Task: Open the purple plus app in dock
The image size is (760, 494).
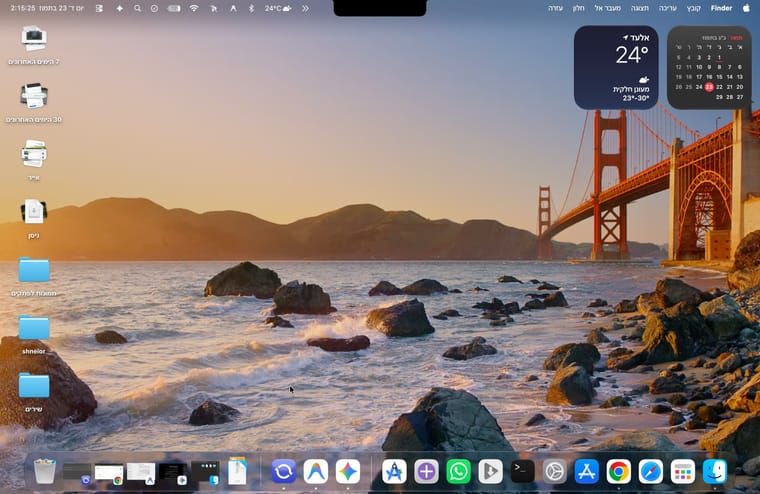Action: [x=426, y=471]
